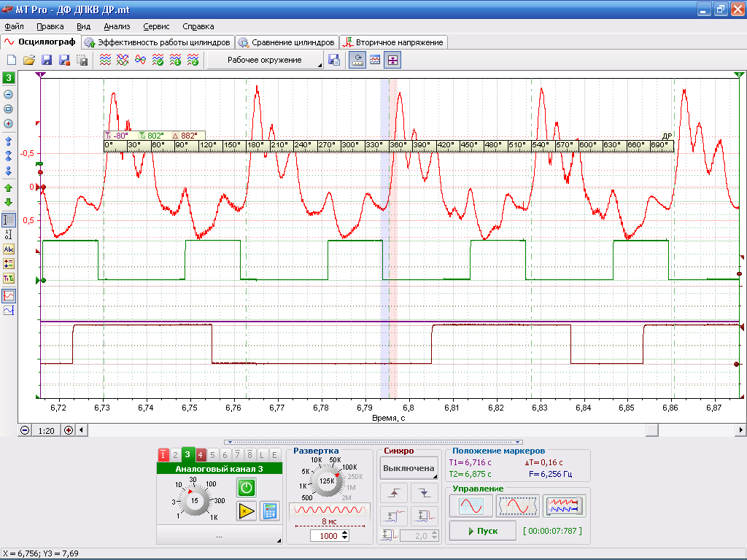Select channel 1 button in channel selector
Image resolution: width=747 pixels, height=560 pixels.
tap(163, 455)
